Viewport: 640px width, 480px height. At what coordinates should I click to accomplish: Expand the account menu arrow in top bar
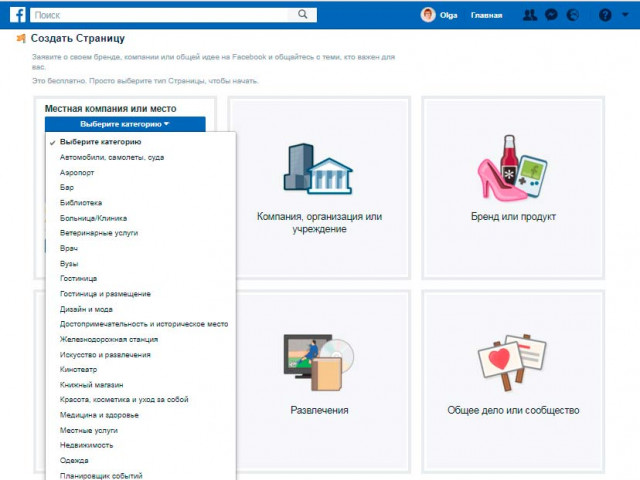click(625, 15)
